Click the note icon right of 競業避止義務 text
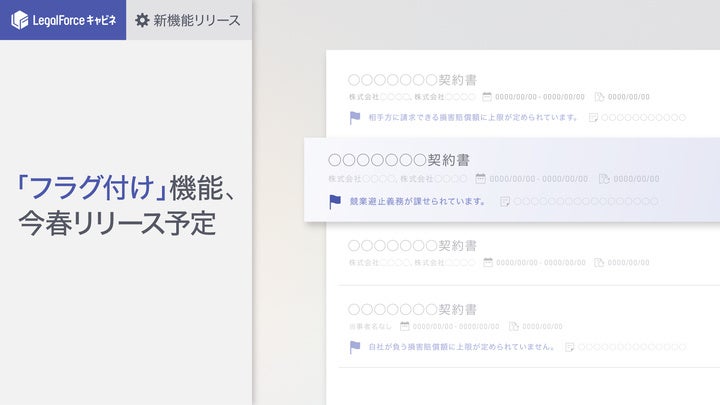The height and width of the screenshot is (405, 720). coord(505,202)
